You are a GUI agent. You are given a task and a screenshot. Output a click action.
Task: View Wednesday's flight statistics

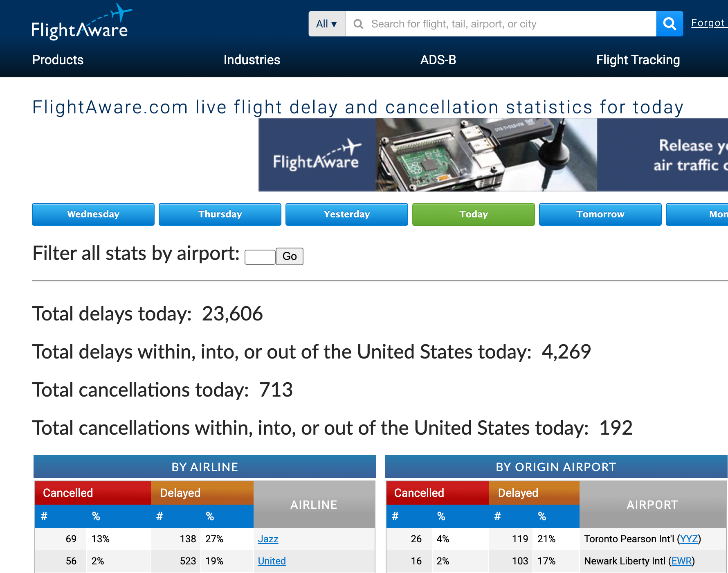point(93,214)
